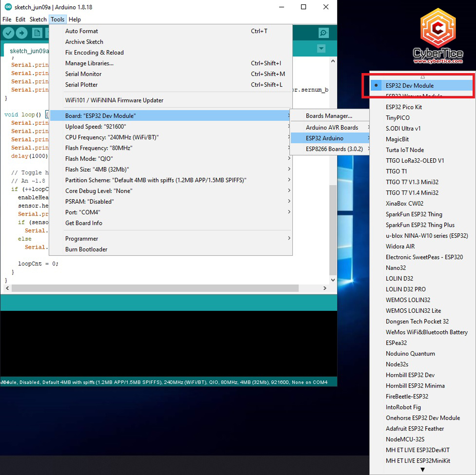
Task: Click the Arduino logo in title bar
Action: [8, 7]
